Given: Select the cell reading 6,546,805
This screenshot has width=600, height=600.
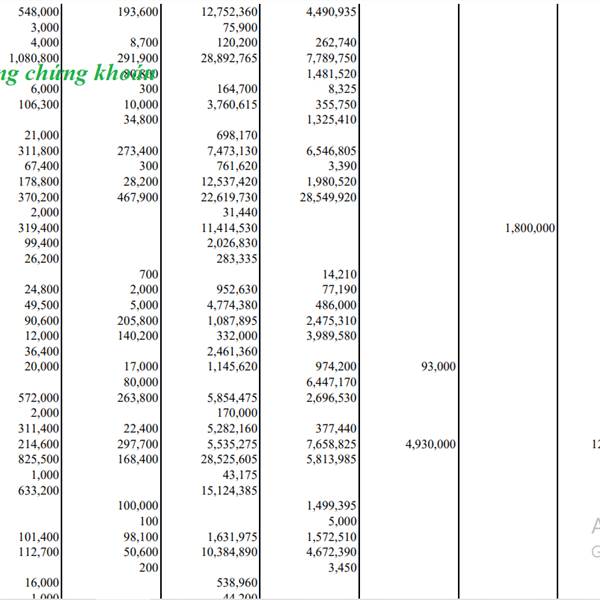Looking at the screenshot, I should 331,151.
